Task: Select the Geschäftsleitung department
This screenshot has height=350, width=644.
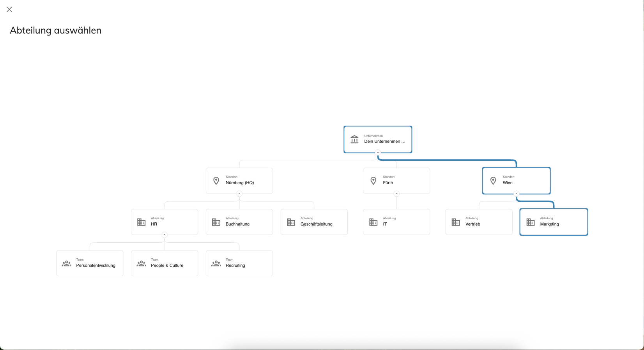Action: point(314,222)
